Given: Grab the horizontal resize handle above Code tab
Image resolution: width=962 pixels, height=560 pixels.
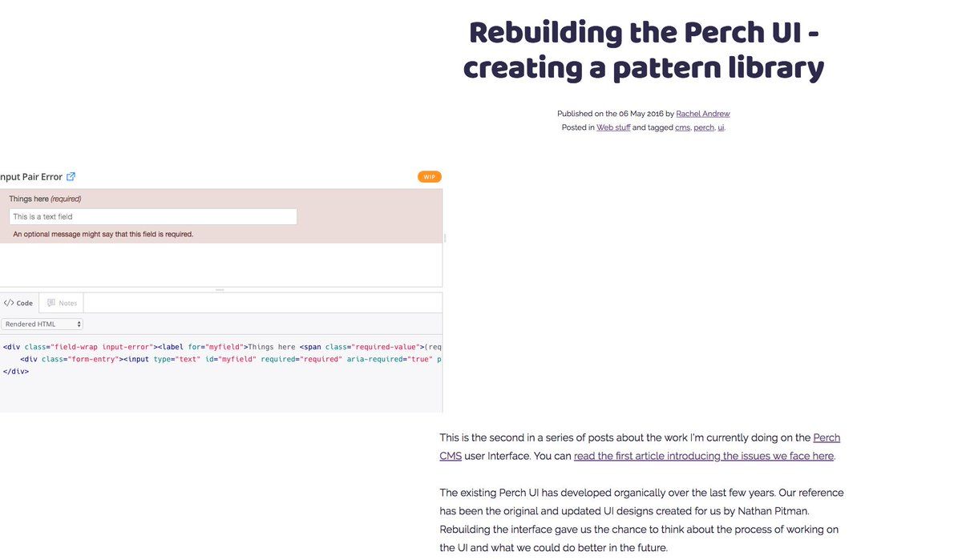Looking at the screenshot, I should click(220, 289).
